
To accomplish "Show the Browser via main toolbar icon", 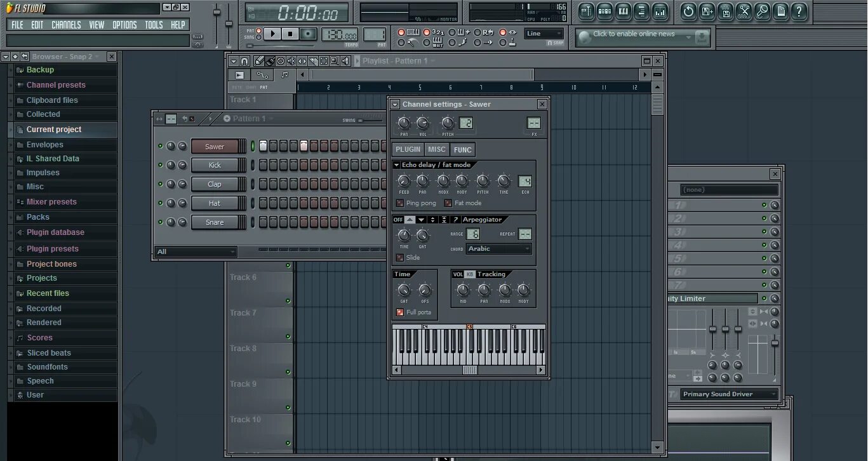I will point(641,11).
